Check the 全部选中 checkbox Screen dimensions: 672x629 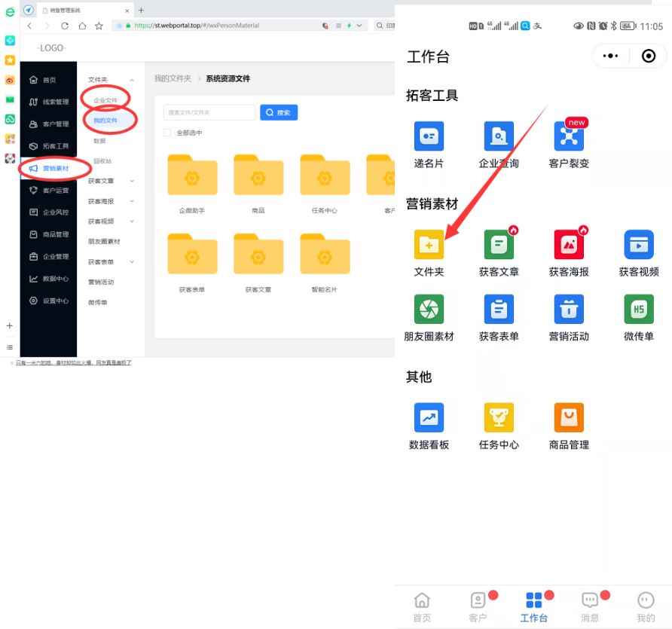coord(167,133)
